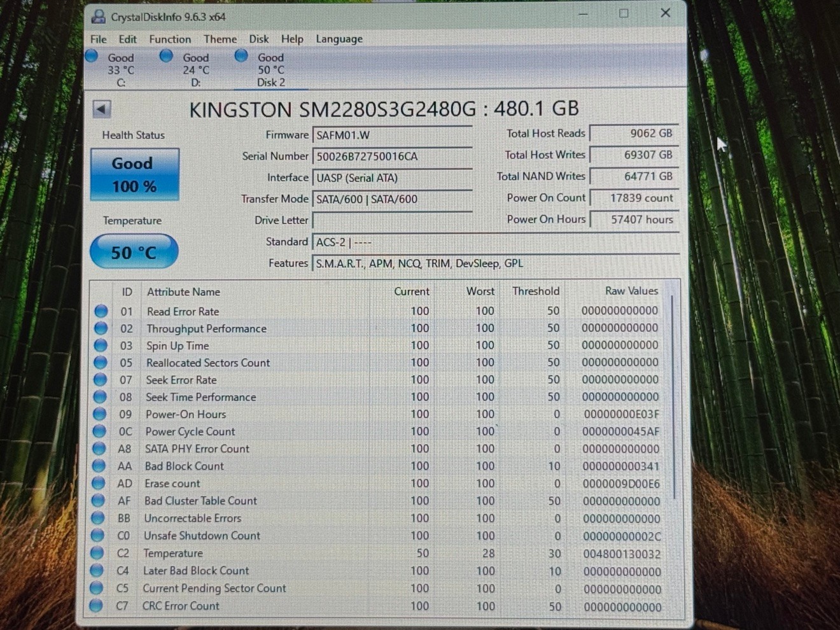The image size is (840, 630).
Task: Click the Power On Count value
Action: pyautogui.click(x=634, y=198)
